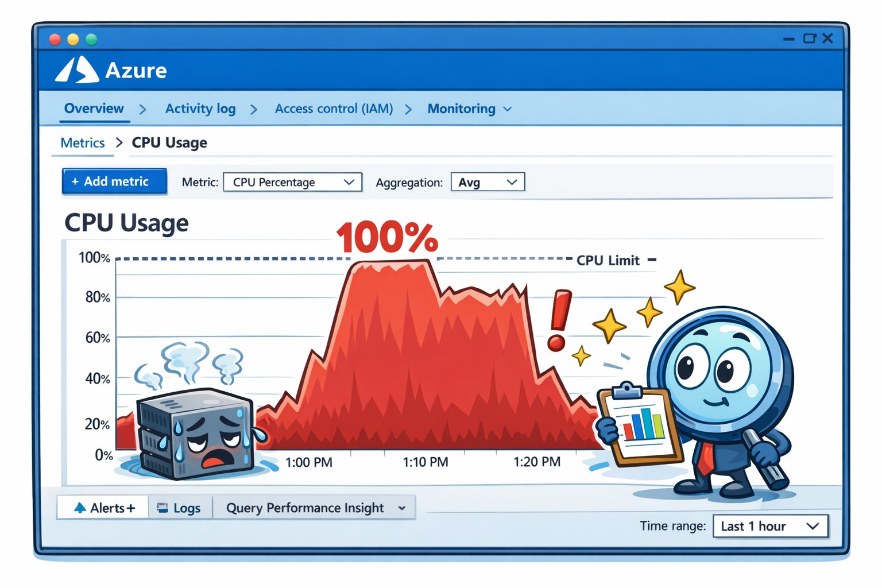
Task: Click the clipboard bar chart icon
Action: point(640,425)
